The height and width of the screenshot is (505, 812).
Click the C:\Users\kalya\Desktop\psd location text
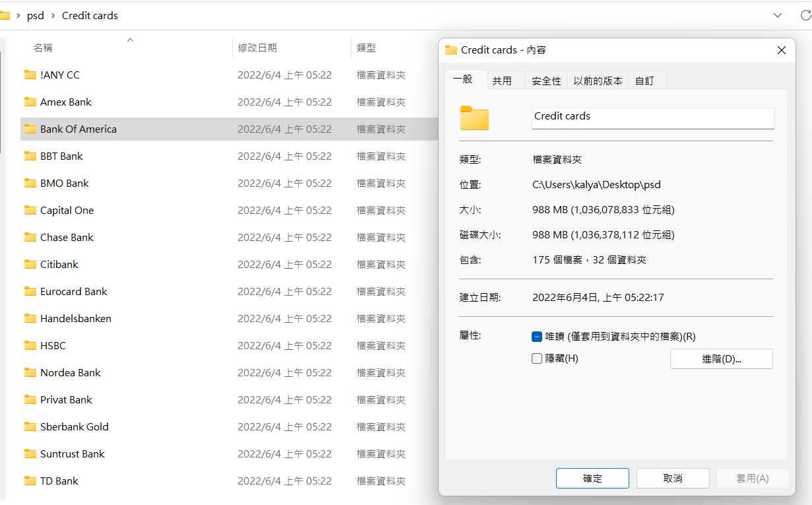click(596, 185)
